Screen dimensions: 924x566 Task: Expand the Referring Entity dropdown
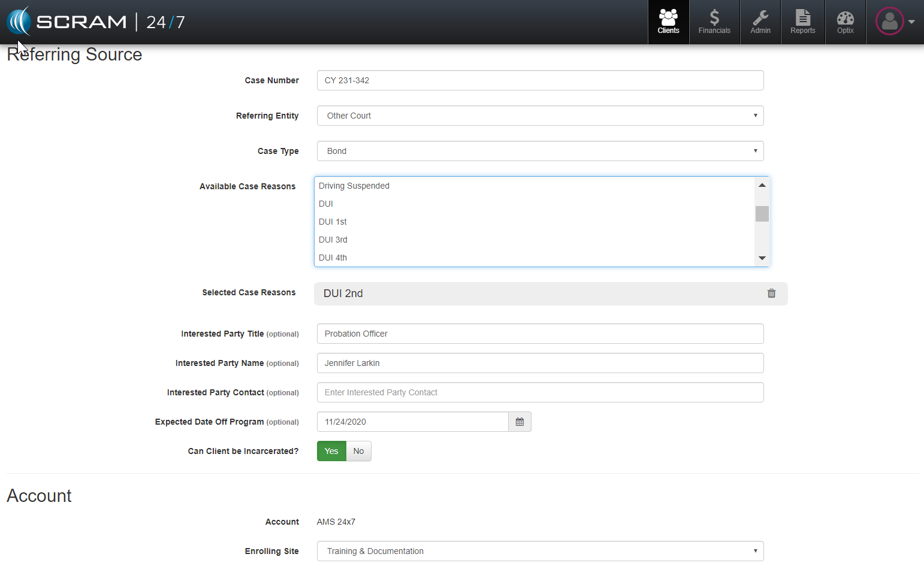(540, 116)
